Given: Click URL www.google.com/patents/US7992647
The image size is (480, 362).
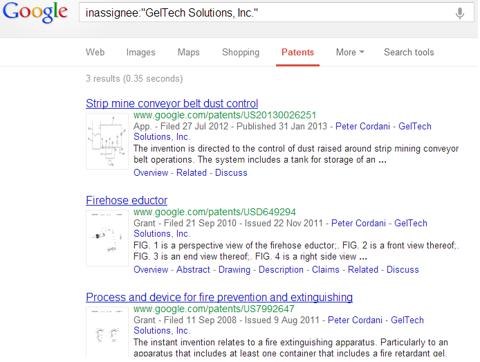Looking at the screenshot, I should [214, 309].
